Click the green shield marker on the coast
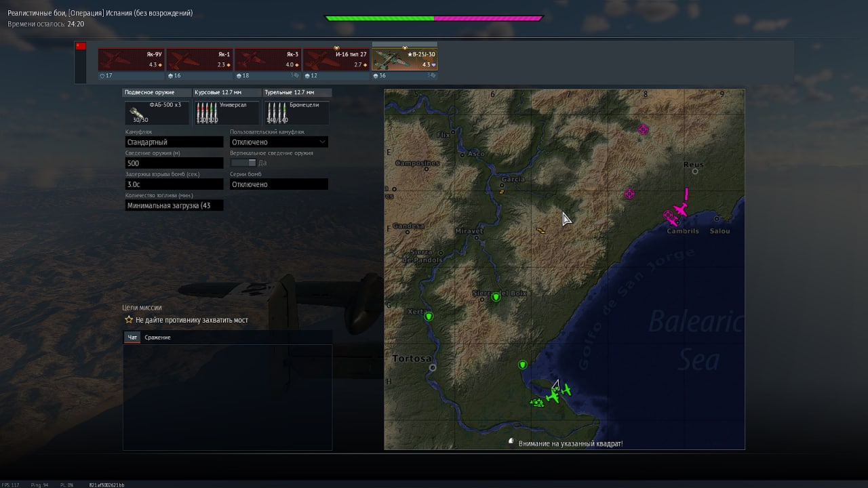The height and width of the screenshot is (488, 868). point(522,365)
